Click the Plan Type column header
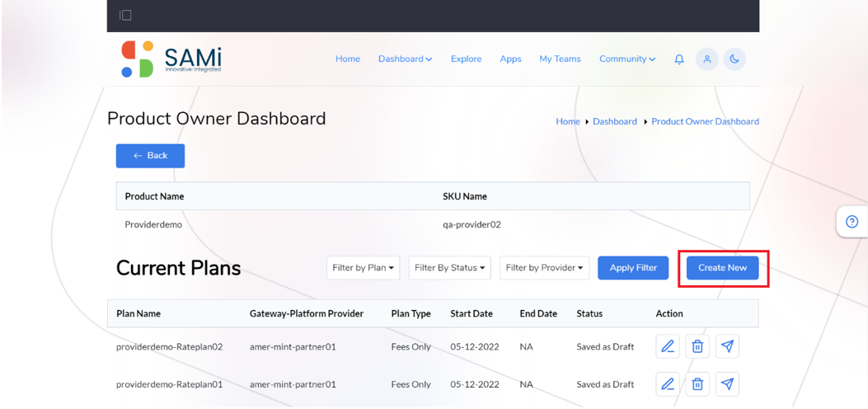This screenshot has height=409, width=868. [411, 313]
